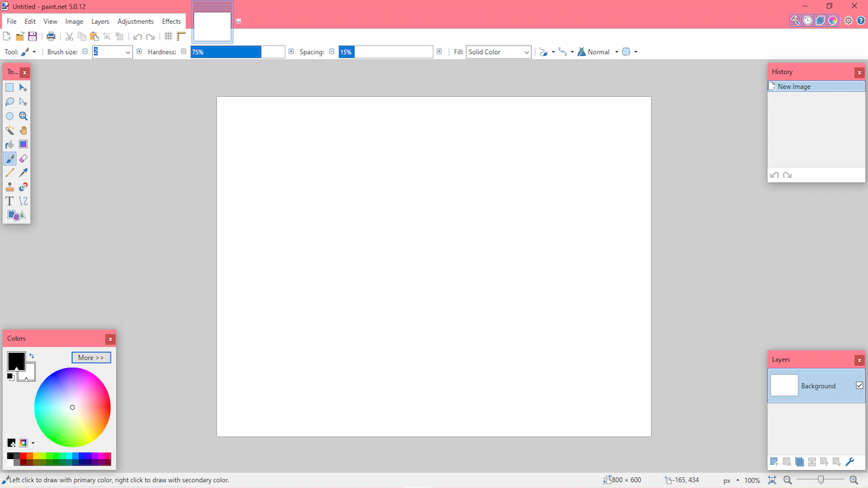The width and height of the screenshot is (868, 488).
Task: Select the Paint Bucket tool
Action: pyautogui.click(x=10, y=145)
